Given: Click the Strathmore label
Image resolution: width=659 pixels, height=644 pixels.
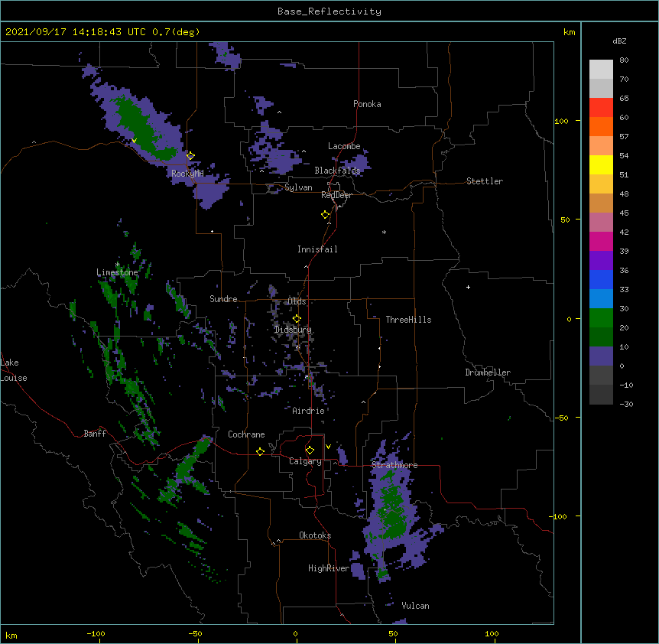Looking at the screenshot, I should (x=394, y=465).
